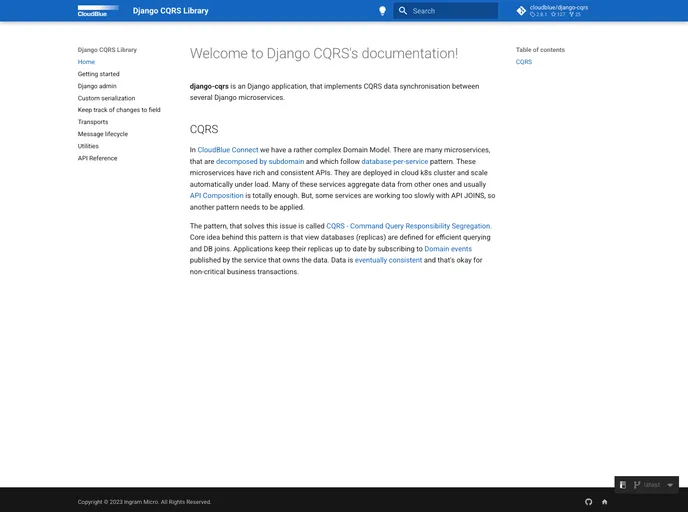Click the Welcome to Django CQRS's documentation heading

click(324, 53)
